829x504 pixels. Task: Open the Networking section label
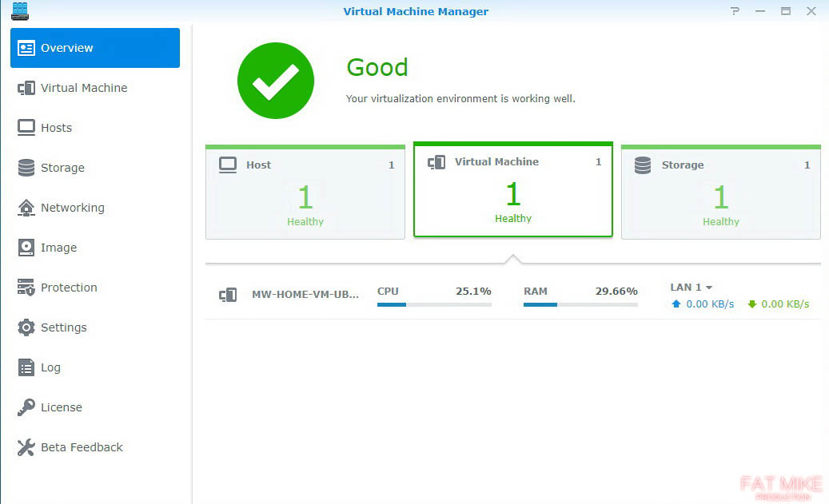(73, 208)
